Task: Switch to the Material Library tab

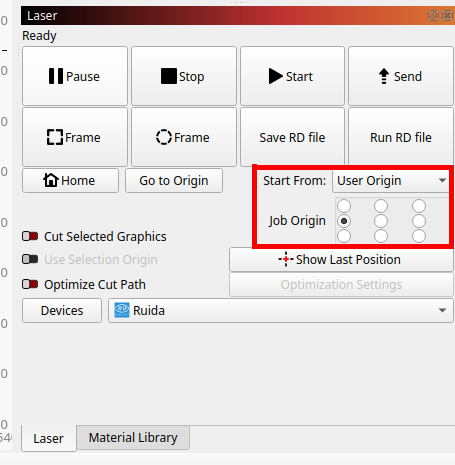Action: tap(133, 437)
